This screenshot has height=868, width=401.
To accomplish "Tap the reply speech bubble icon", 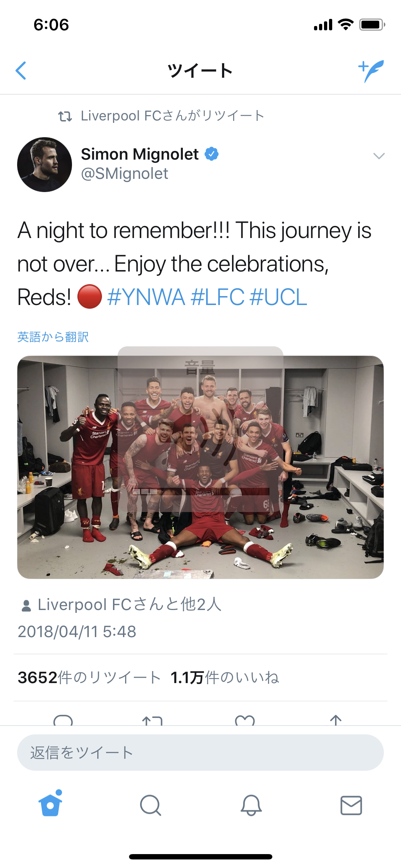I will pyautogui.click(x=63, y=720).
